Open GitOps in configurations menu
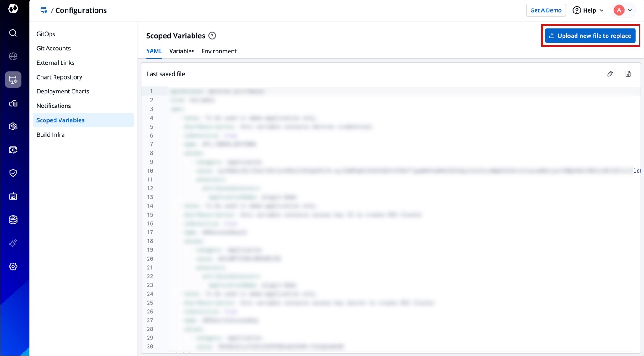 point(46,34)
